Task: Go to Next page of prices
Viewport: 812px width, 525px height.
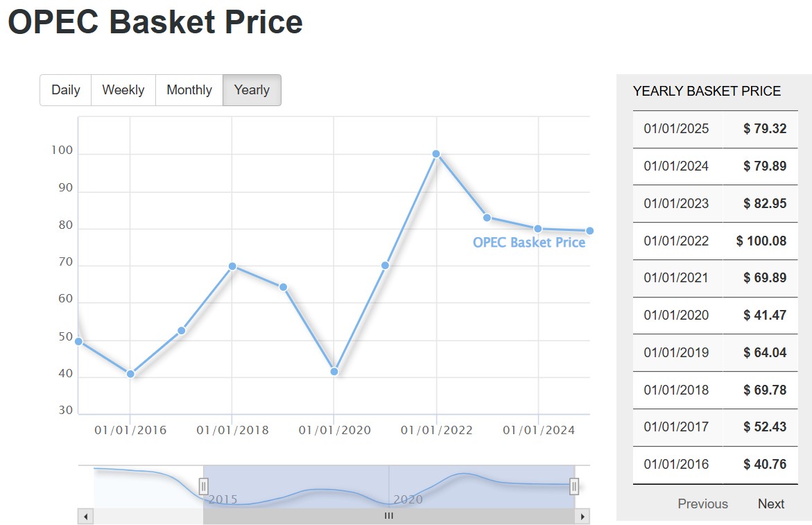Action: point(770,504)
